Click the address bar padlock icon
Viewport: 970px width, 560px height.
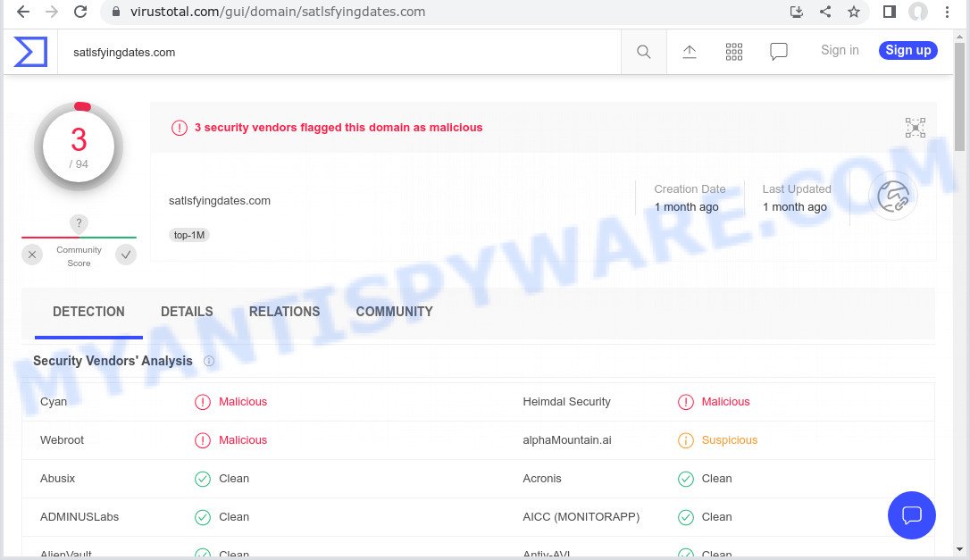[116, 12]
